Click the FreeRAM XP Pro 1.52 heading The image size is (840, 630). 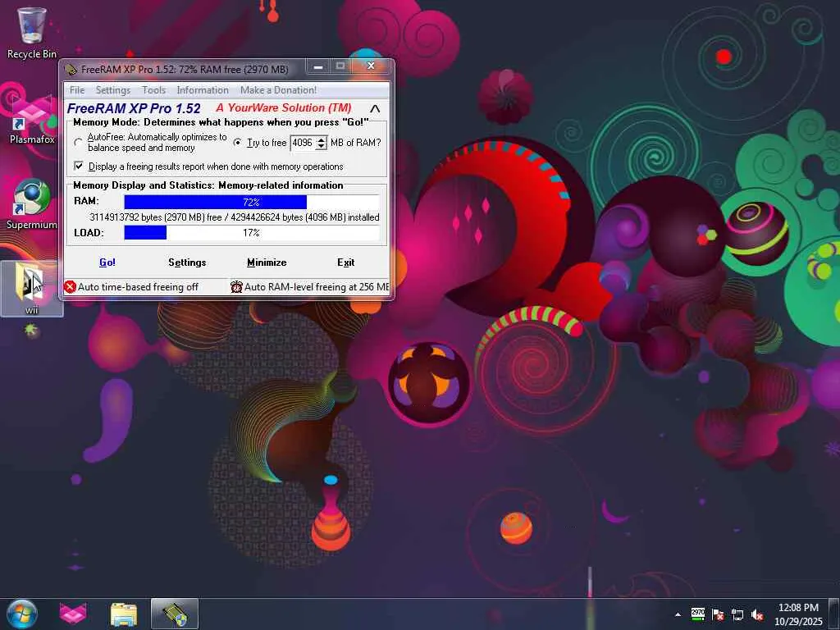134,108
